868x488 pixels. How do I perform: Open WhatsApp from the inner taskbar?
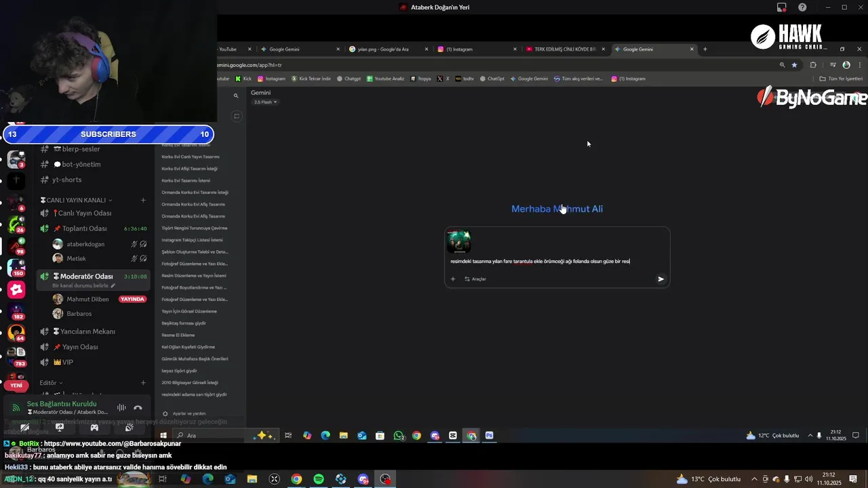pos(399,436)
